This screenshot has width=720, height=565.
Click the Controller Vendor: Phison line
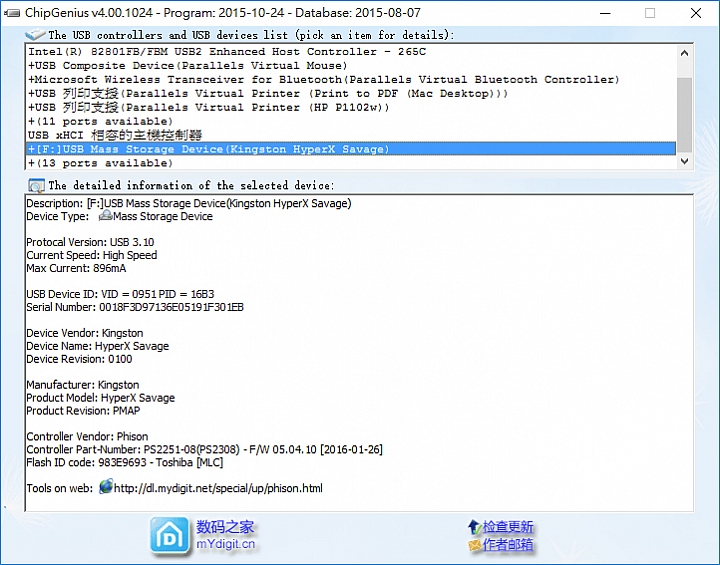[x=87, y=436]
